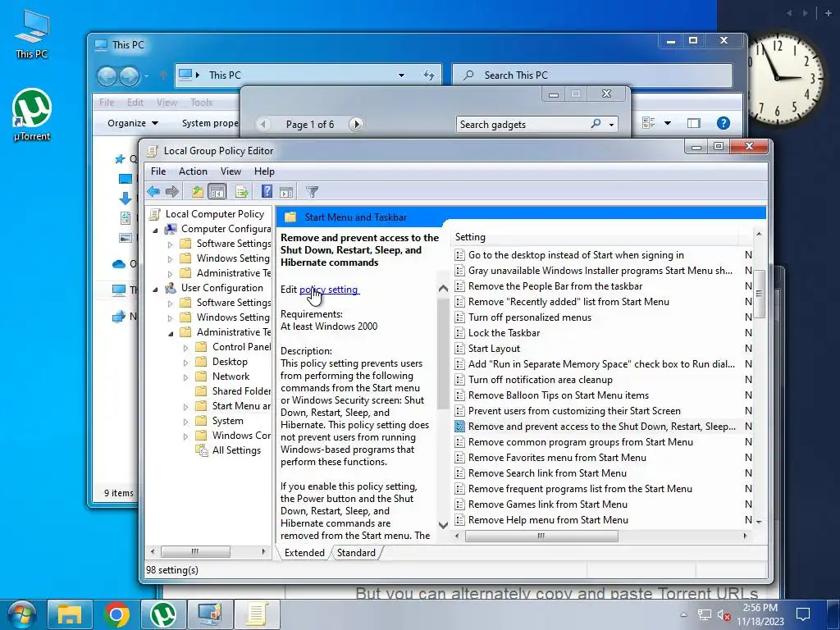The image size is (840, 630).
Task: Click policy icon beside Remove Balloon Tips on Start Menu items
Action: 459,395
